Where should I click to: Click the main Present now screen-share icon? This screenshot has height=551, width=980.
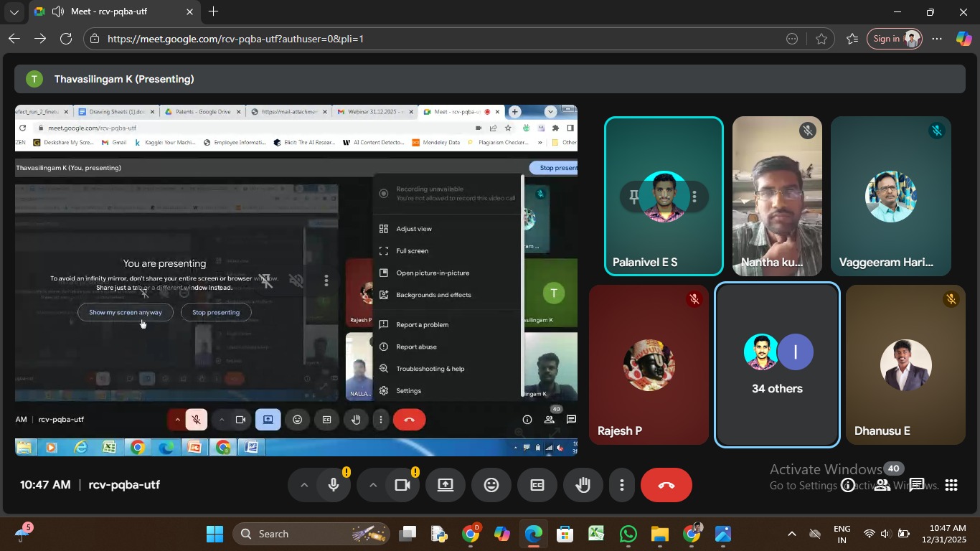[x=445, y=486]
